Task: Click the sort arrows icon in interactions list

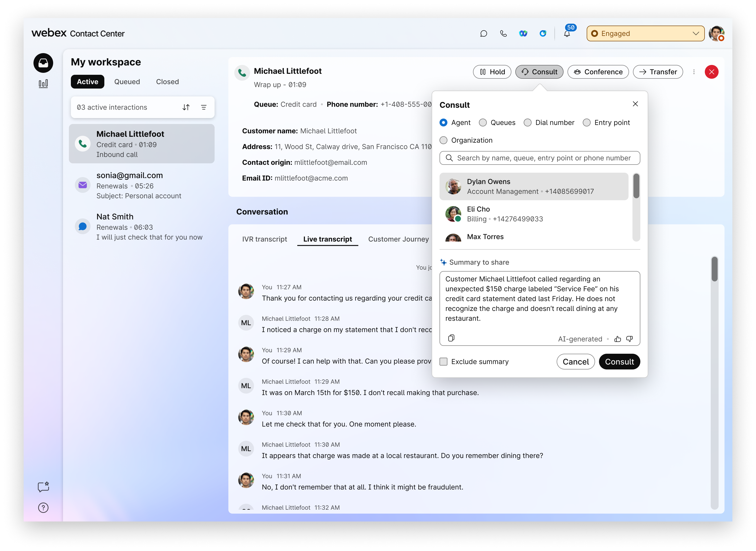Action: pos(186,107)
